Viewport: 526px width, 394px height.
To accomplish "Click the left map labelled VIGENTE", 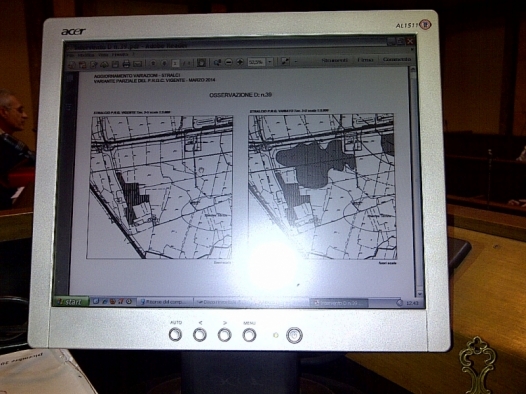I will click(x=159, y=187).
